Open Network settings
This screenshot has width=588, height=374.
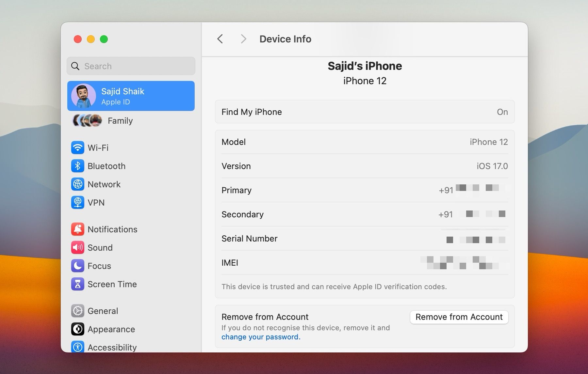104,184
